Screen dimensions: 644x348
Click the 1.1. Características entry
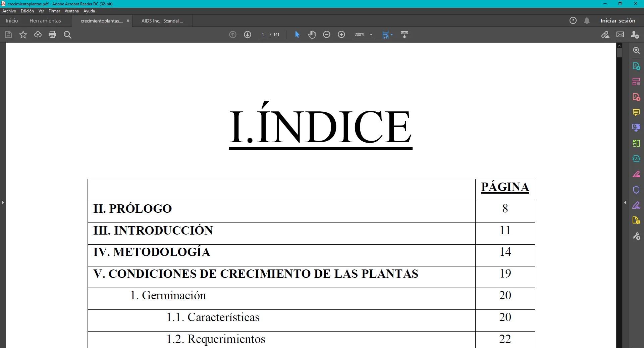point(213,317)
